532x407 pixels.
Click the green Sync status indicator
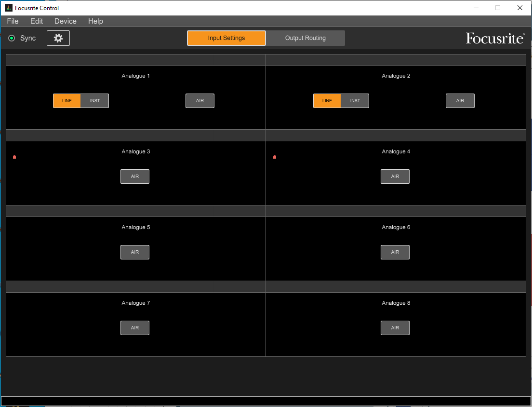pyautogui.click(x=12, y=38)
